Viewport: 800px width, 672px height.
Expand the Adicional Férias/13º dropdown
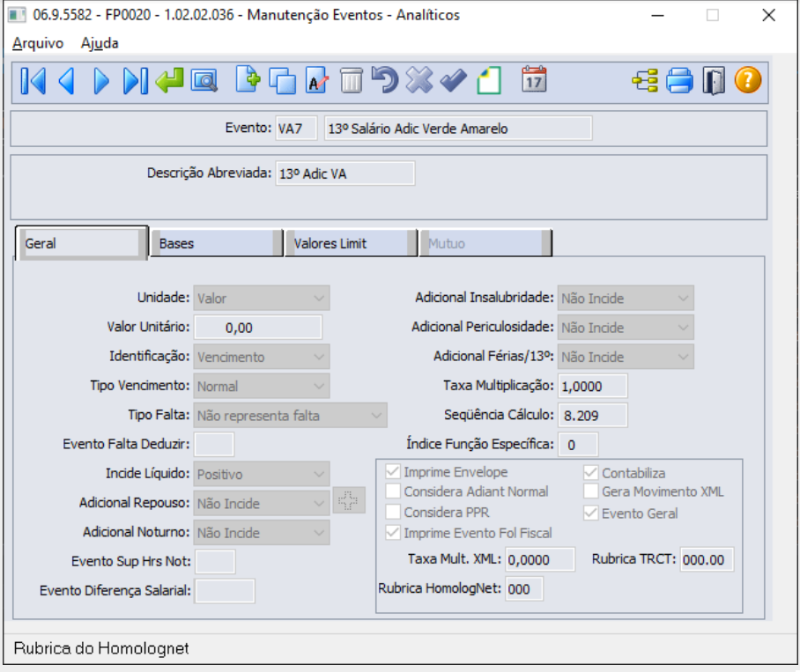point(626,357)
